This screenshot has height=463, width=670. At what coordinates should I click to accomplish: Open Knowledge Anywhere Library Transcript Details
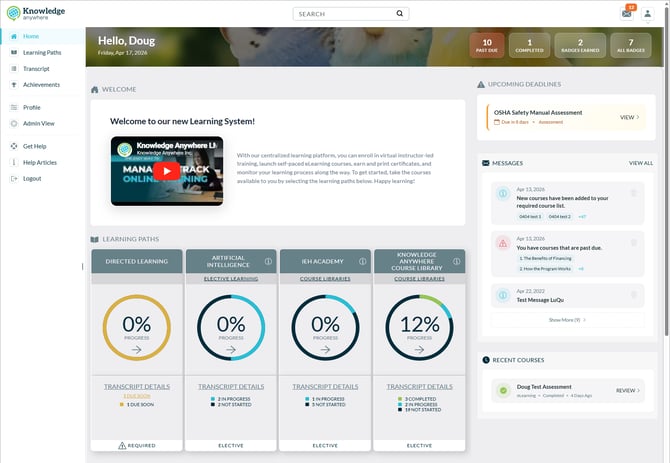[420, 387]
